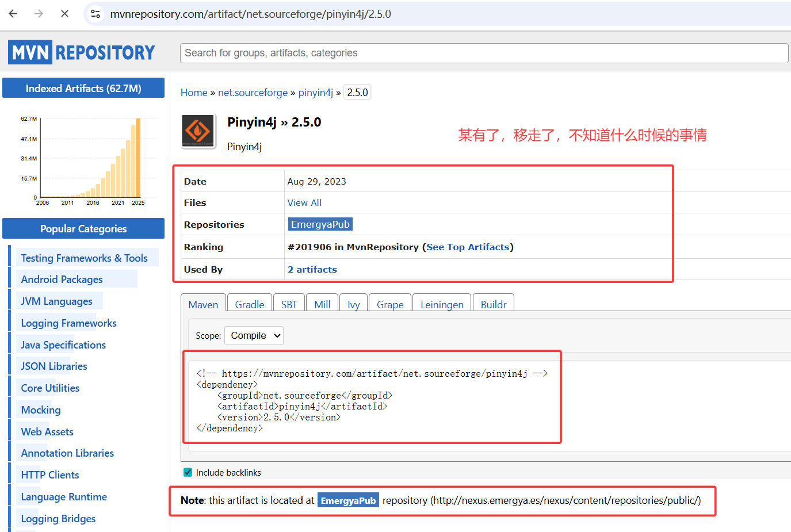This screenshot has width=791, height=532.
Task: Open Testing Frameworks & Tools category
Action: pyautogui.click(x=85, y=258)
